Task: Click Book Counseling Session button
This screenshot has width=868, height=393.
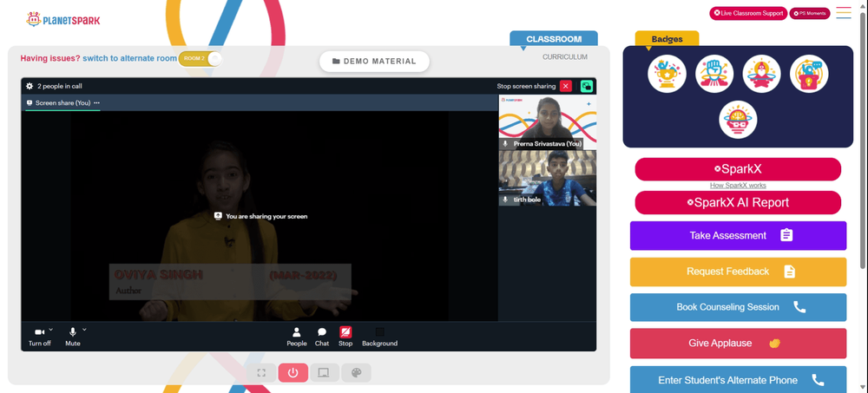Action: [738, 307]
